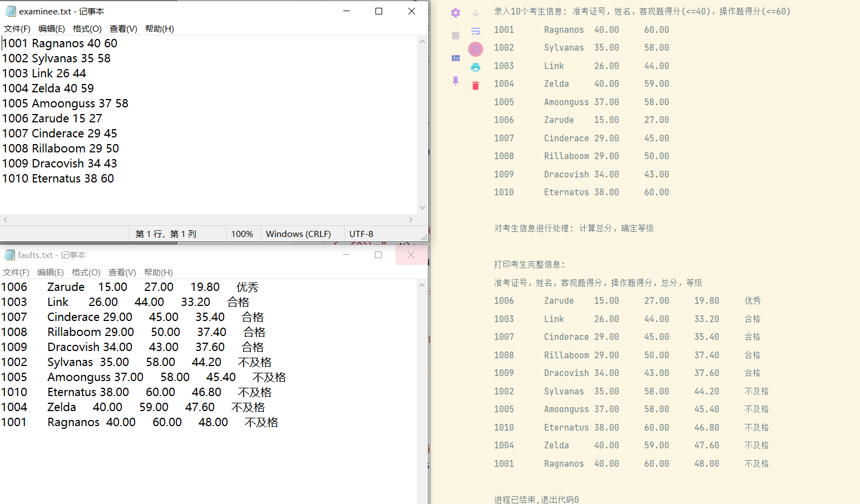Click the Link 33.20 row in faults.txt
This screenshot has width=860, height=504.
[125, 302]
